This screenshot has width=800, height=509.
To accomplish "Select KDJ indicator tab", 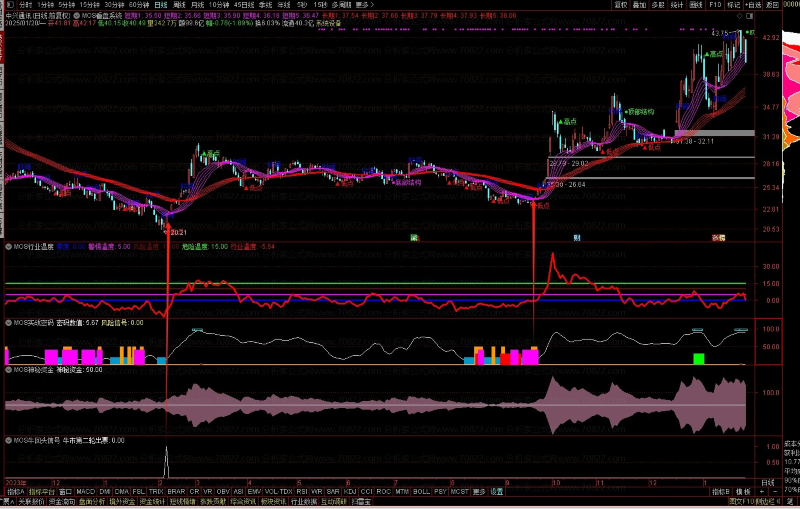I will (350, 492).
